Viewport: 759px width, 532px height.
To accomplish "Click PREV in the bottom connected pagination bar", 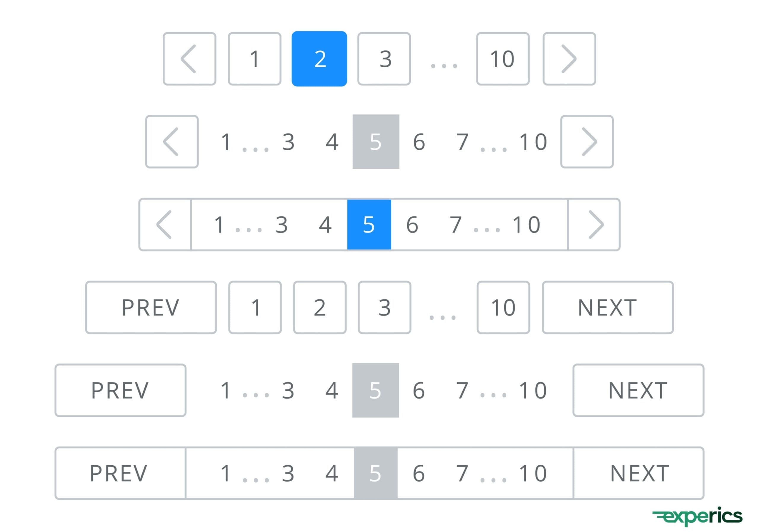I will [120, 473].
